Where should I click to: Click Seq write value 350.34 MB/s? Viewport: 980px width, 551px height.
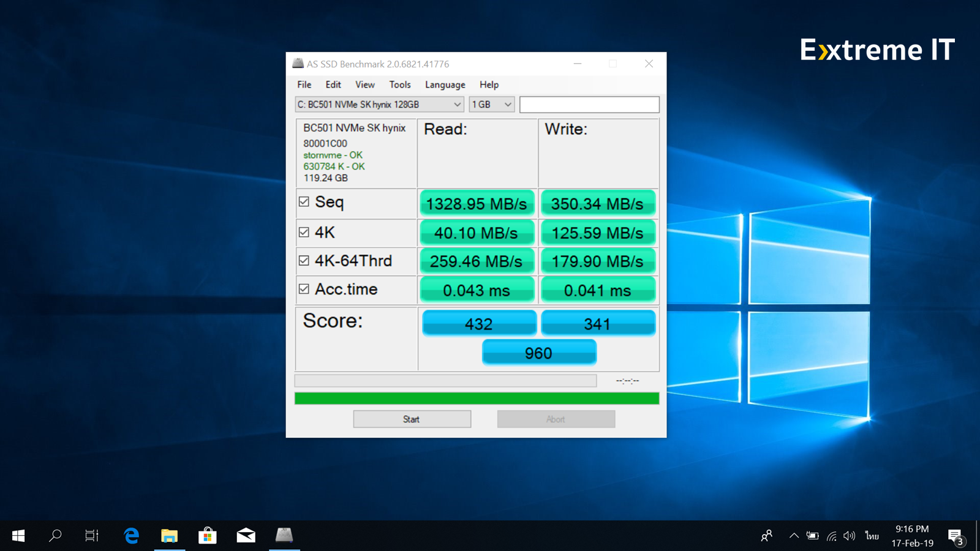[598, 203]
